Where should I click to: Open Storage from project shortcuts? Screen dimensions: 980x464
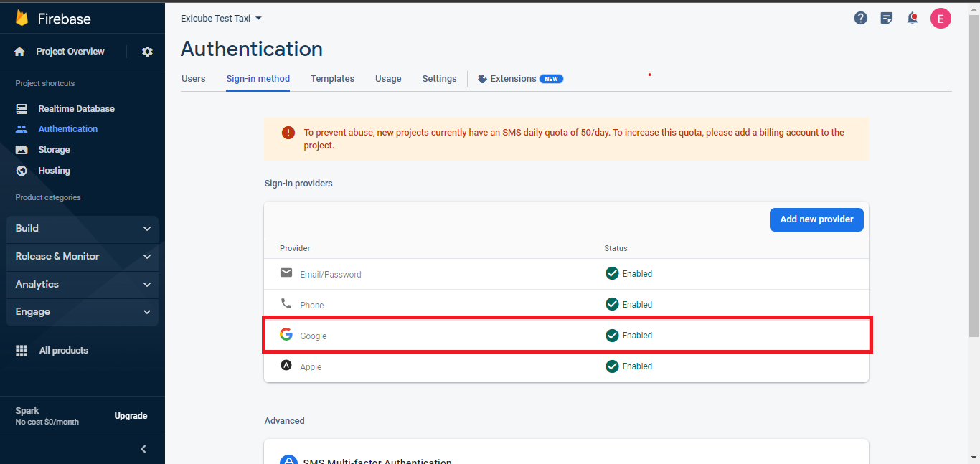pos(54,150)
